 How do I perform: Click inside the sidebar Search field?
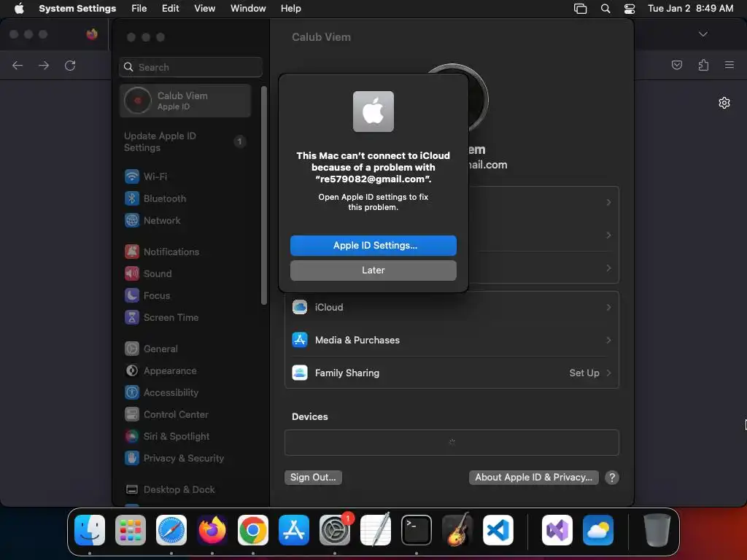click(190, 67)
